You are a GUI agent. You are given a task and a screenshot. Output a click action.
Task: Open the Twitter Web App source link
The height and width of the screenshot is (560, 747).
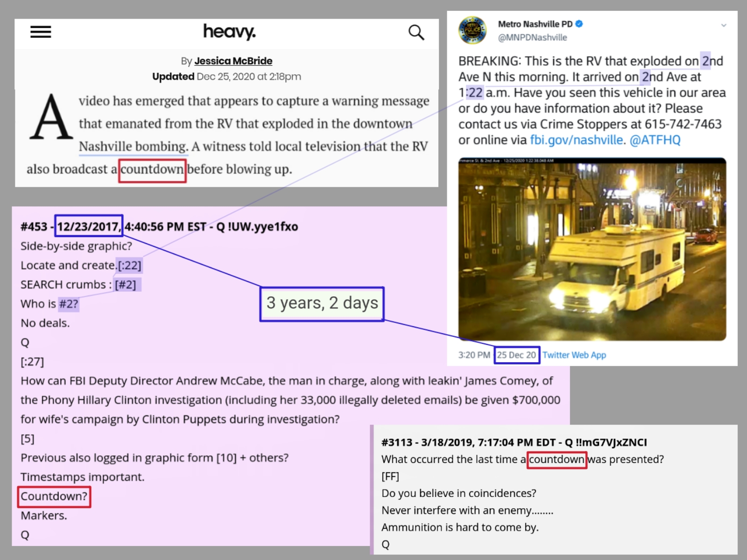(x=574, y=355)
